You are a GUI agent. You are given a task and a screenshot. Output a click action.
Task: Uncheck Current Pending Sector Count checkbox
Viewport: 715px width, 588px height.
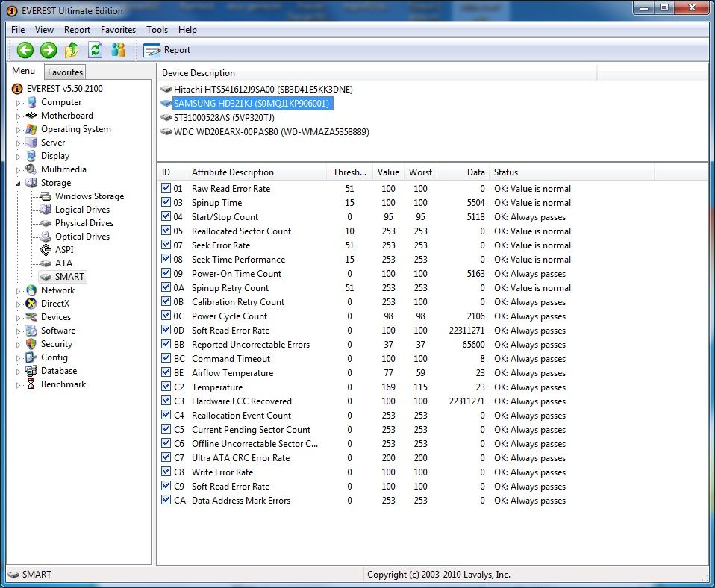166,429
